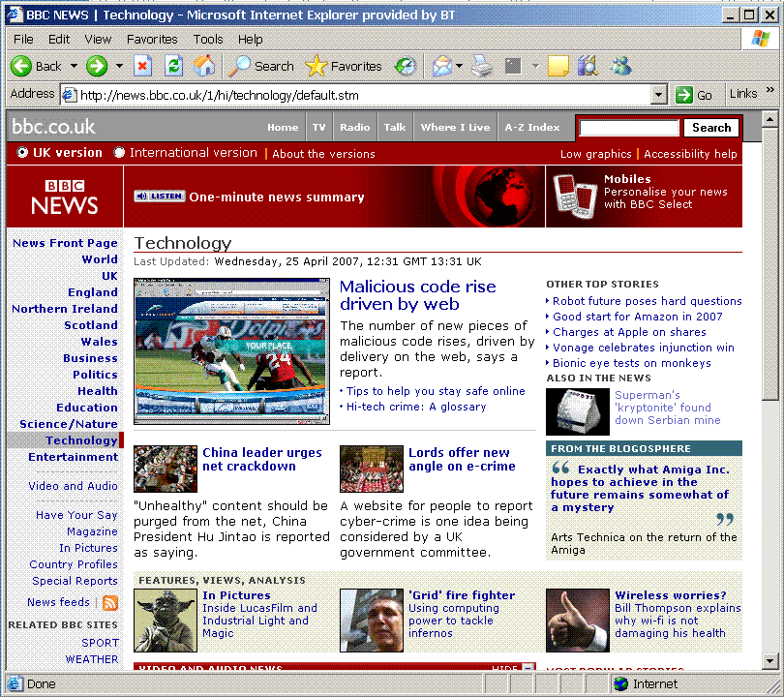
Task: Open the Yoda In Pictures thumbnail
Action: (166, 621)
